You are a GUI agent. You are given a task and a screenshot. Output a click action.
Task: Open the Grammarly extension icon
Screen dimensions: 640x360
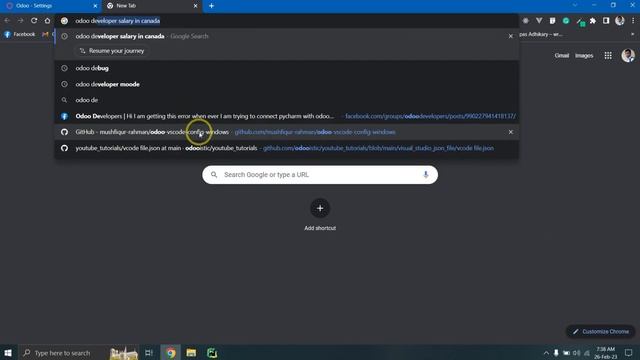click(x=566, y=20)
